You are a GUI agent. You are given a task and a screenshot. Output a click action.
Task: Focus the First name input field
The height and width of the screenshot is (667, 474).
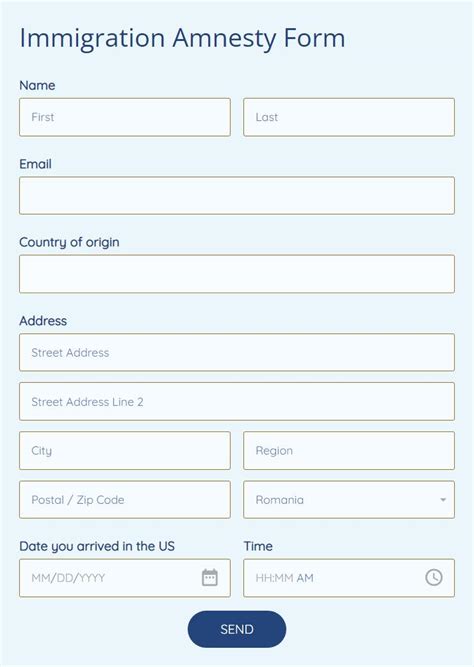click(125, 117)
